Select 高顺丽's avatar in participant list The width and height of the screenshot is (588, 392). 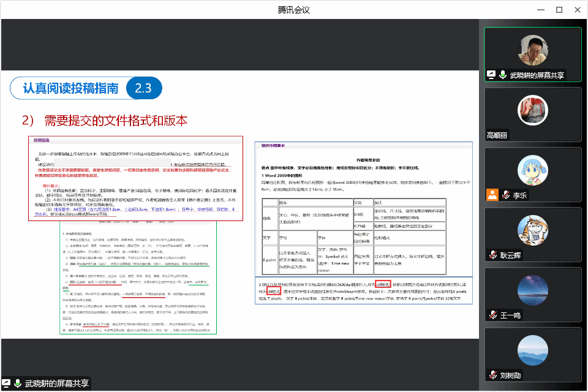click(x=532, y=110)
